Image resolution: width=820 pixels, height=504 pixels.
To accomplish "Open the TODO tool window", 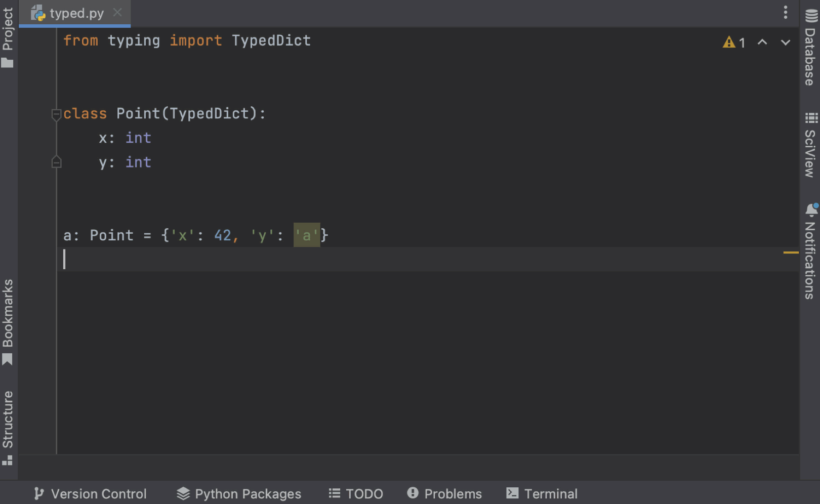I will click(356, 493).
